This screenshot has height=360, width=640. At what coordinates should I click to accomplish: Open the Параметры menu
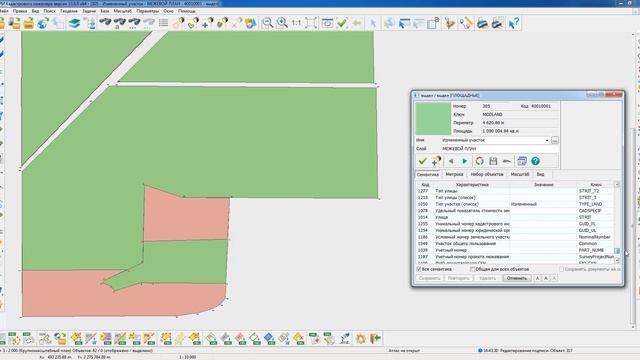147,11
